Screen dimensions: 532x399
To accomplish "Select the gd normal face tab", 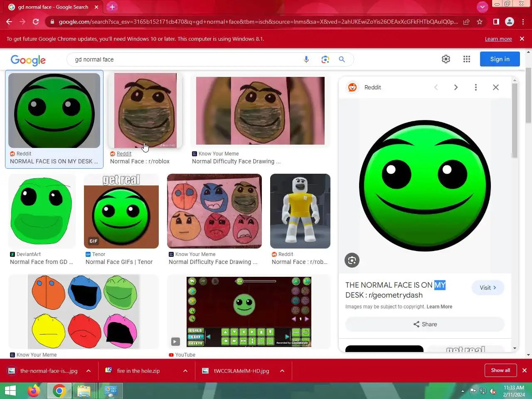I will 53,7.
